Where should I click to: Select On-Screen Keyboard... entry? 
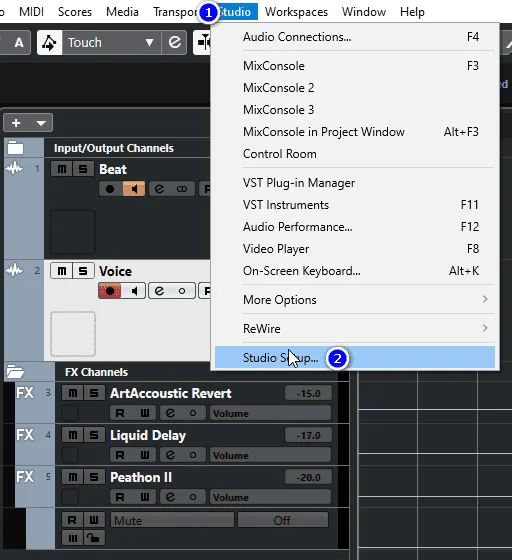click(355, 271)
